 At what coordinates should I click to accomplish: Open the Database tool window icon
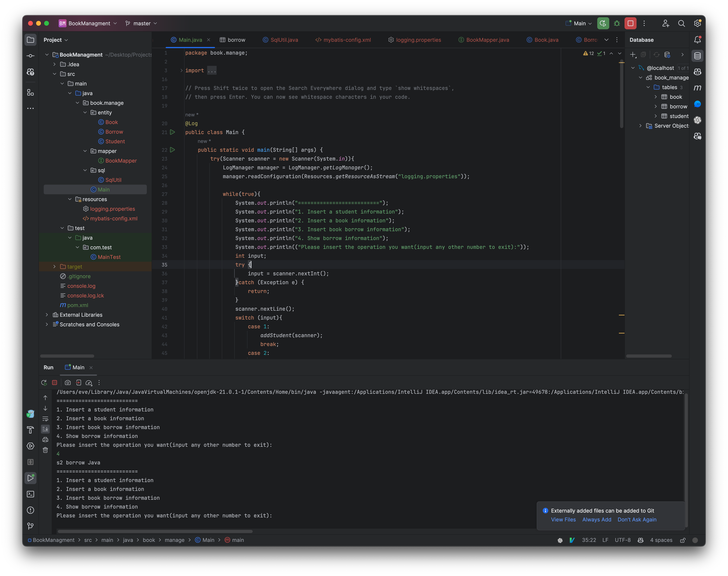(x=697, y=56)
